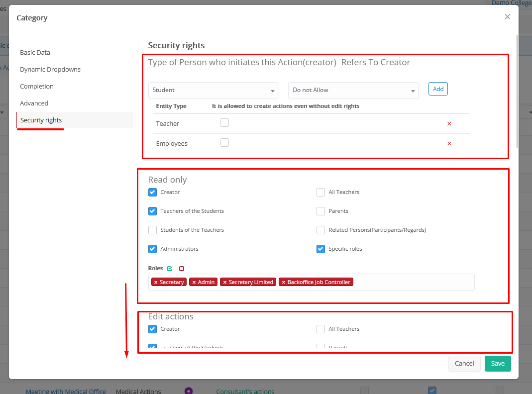The height and width of the screenshot is (394, 532).
Task: Click the Add button
Action: [438, 89]
